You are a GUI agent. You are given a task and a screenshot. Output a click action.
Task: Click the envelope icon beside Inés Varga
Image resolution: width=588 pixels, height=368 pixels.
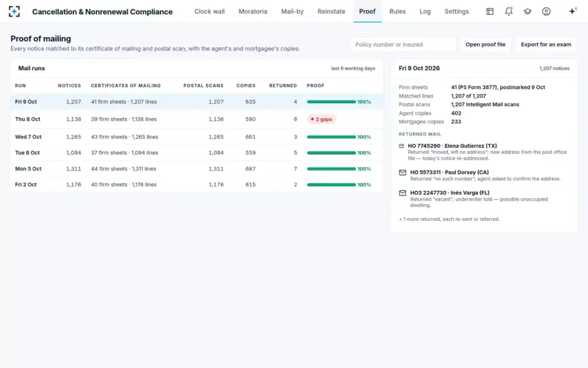tap(403, 193)
